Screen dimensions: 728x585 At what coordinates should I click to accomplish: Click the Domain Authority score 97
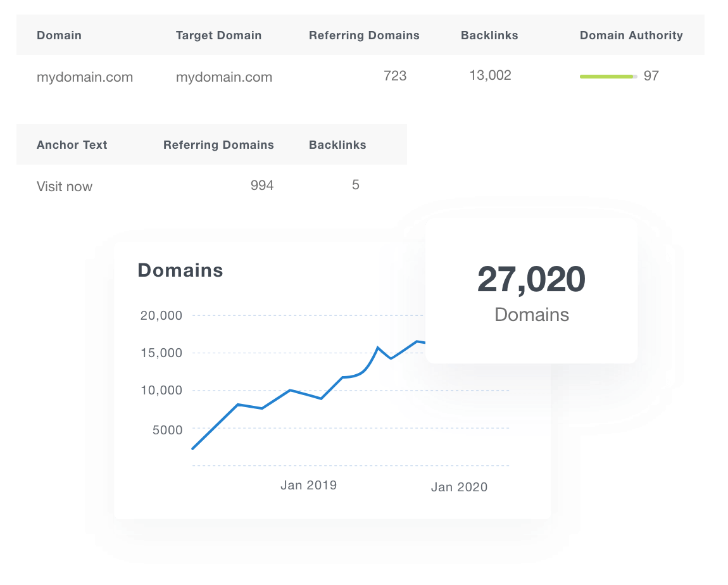(x=653, y=75)
